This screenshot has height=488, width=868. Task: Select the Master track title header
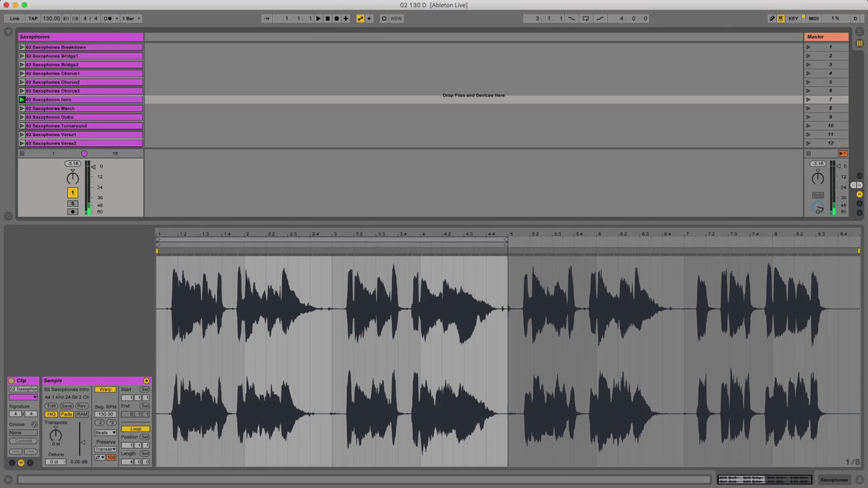(x=825, y=36)
